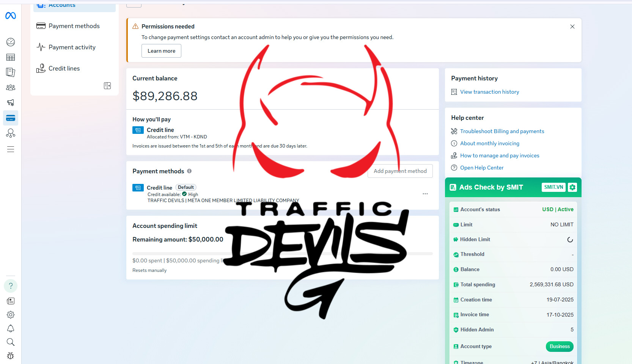Open the Help question mark icon
Screen dimensions: 632x364
coord(11,286)
